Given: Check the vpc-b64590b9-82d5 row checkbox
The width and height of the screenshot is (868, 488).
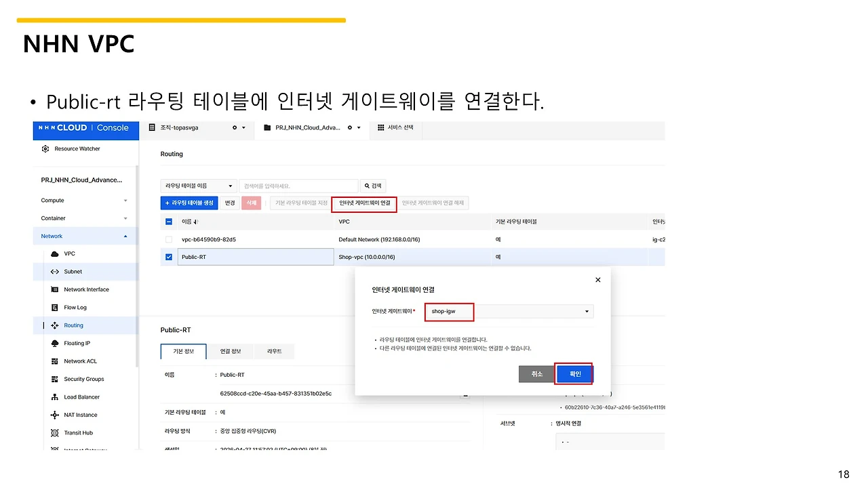Looking at the screenshot, I should click(x=169, y=239).
